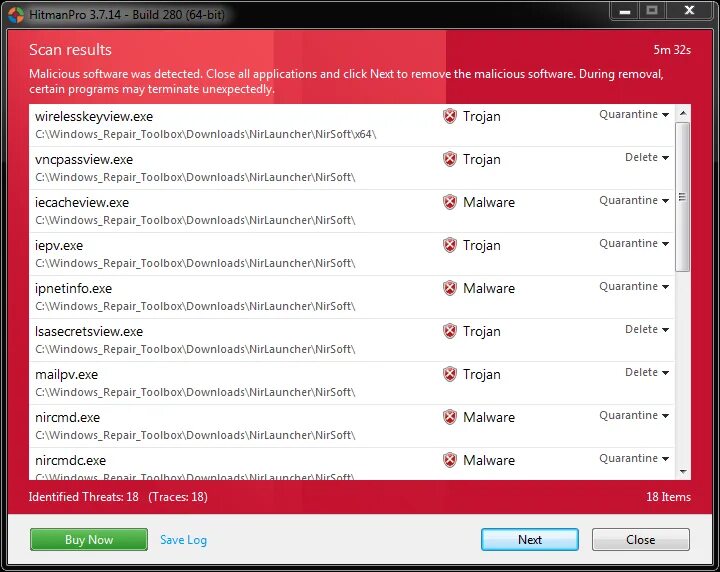Click the green Buy Now button
The width and height of the screenshot is (720, 572).
tap(89, 539)
